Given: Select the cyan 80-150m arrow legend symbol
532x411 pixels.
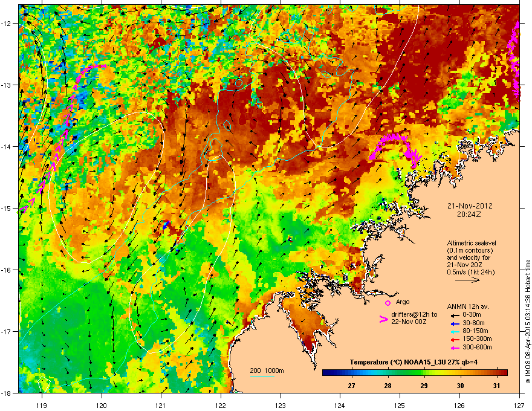Looking at the screenshot, I should point(455,331).
